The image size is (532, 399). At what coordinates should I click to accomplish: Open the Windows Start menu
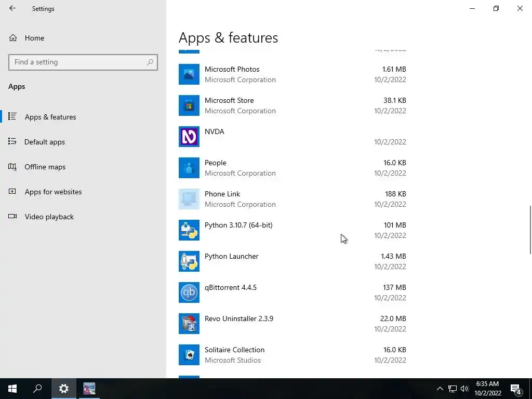[12, 389]
